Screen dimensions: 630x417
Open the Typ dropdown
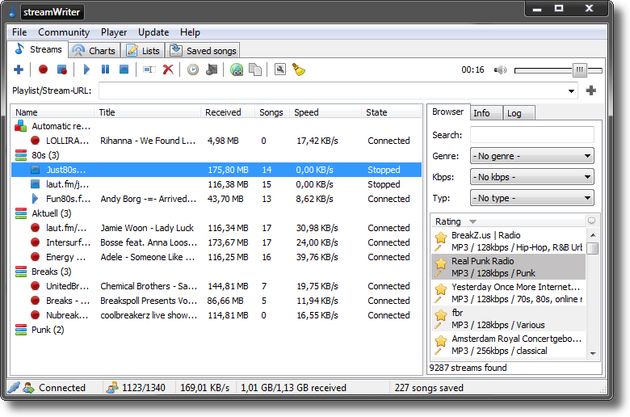pos(532,198)
